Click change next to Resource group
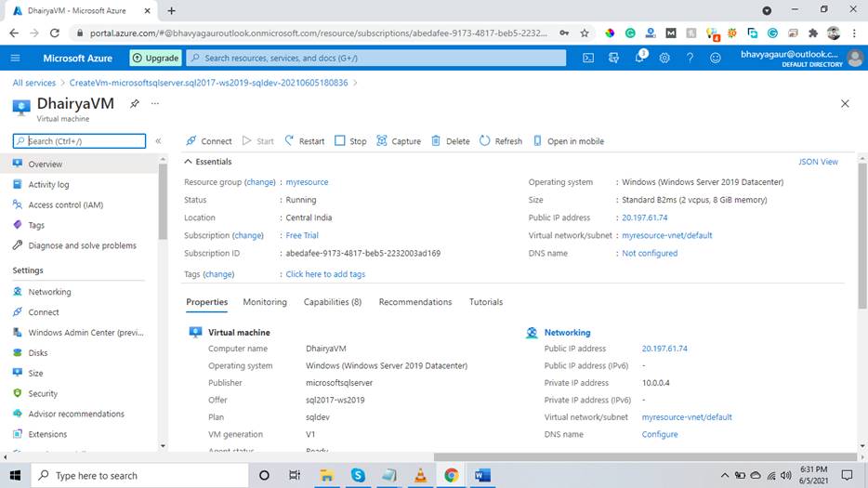868x488 pixels. tap(260, 182)
